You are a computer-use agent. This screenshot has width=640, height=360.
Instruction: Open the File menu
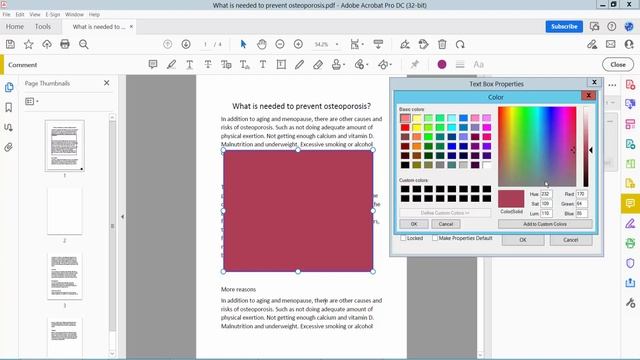(x=7, y=14)
